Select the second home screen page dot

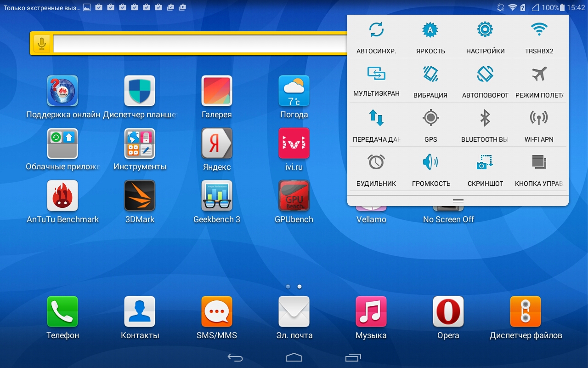(300, 287)
